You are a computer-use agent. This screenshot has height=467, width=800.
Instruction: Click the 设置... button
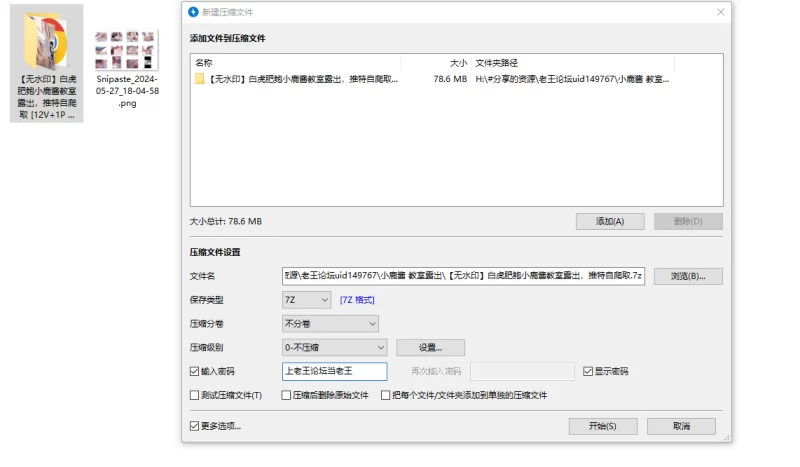430,348
